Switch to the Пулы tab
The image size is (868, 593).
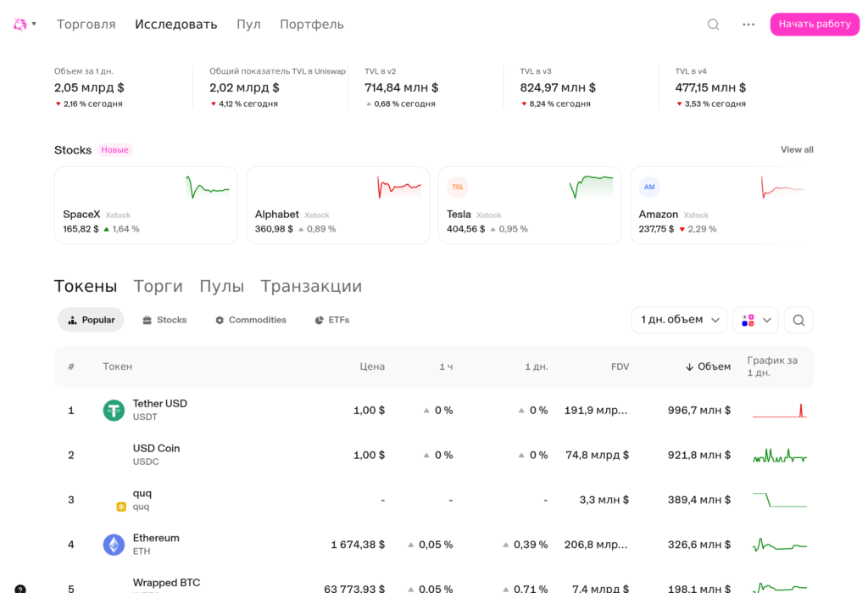click(x=221, y=286)
